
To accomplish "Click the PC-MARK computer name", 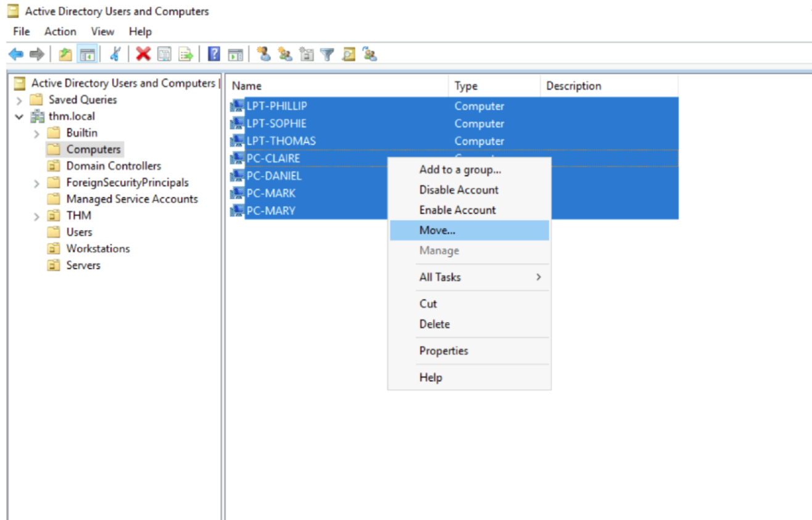I will coord(270,193).
